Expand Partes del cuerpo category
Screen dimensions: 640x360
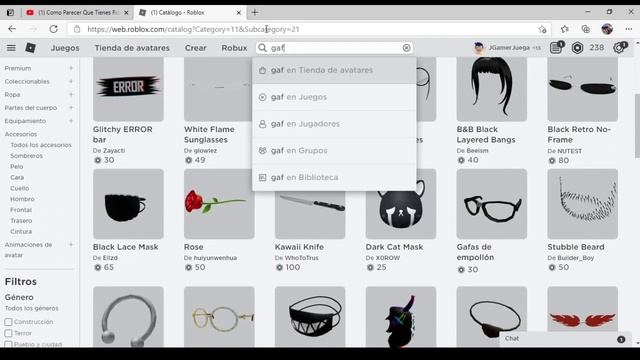71,108
